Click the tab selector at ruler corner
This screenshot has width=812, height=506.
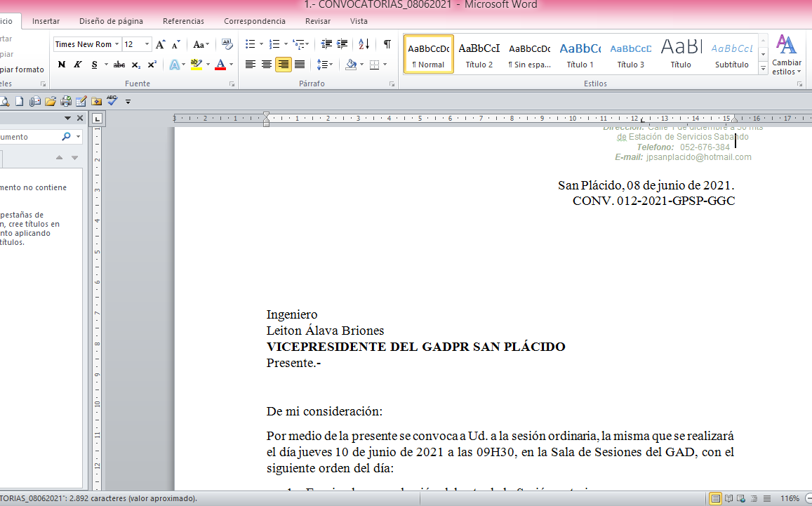pyautogui.click(x=98, y=118)
